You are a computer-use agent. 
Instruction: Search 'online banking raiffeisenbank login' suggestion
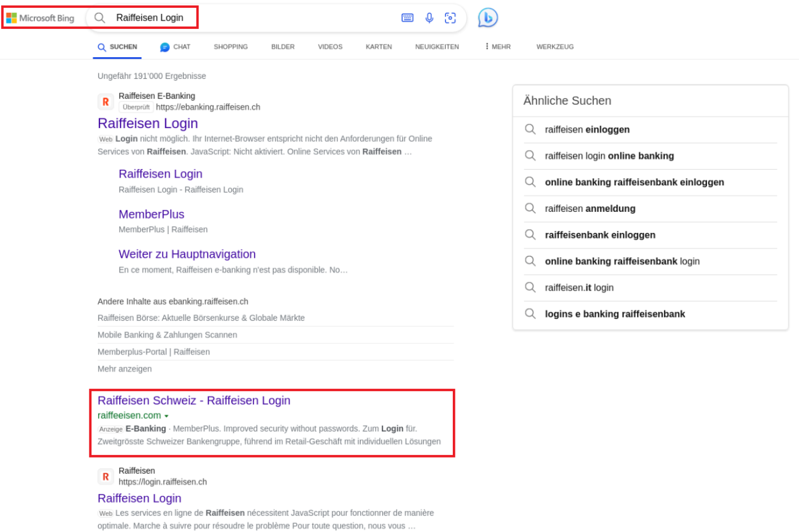click(622, 261)
